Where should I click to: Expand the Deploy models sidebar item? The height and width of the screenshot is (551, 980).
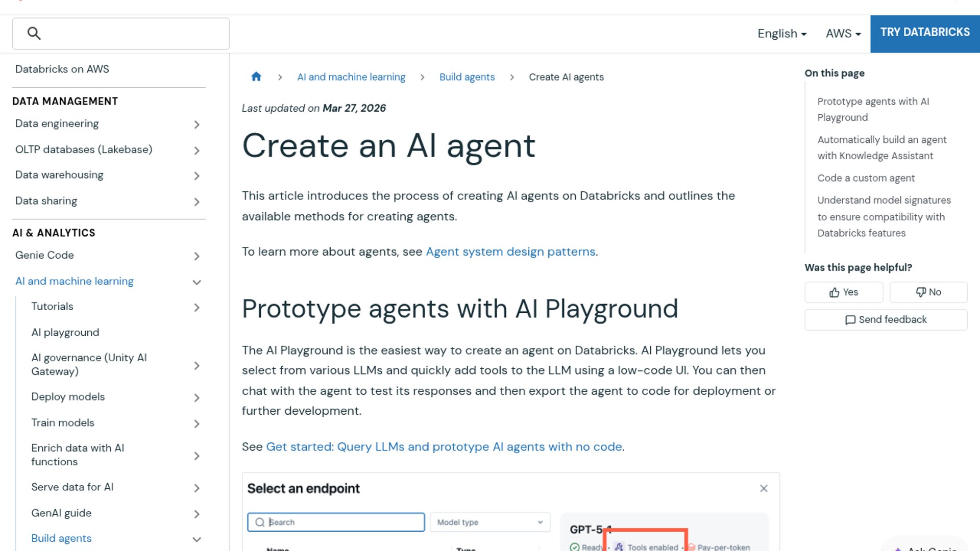(197, 398)
